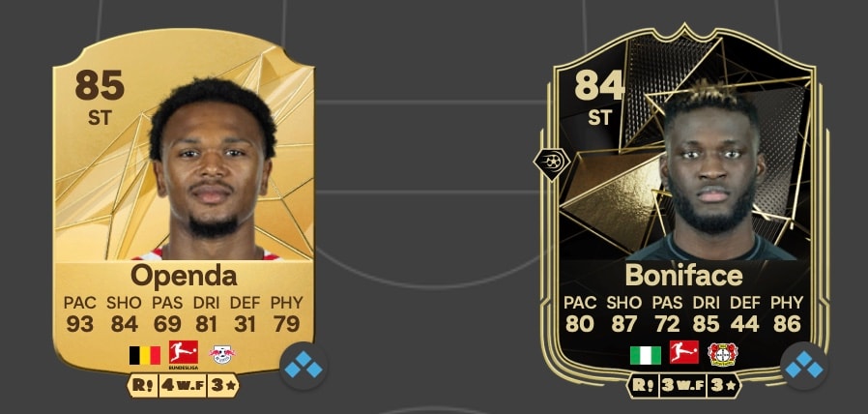
Task: Click the RB Leipzig club badge
Action: click(x=222, y=355)
